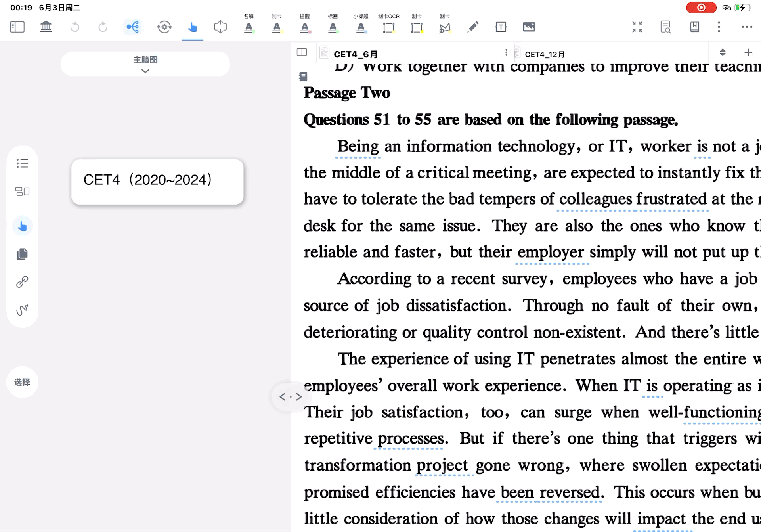Open document search icon
761x532 pixels.
666,27
